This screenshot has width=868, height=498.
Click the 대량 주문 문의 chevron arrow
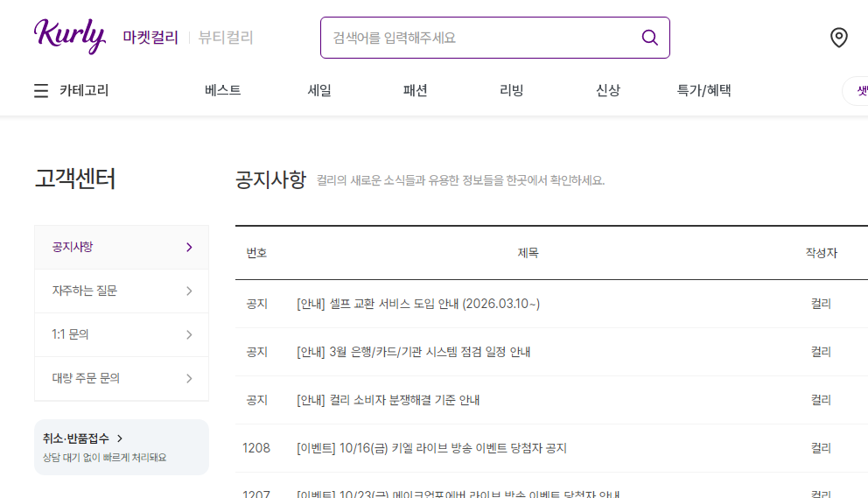pyautogui.click(x=189, y=378)
